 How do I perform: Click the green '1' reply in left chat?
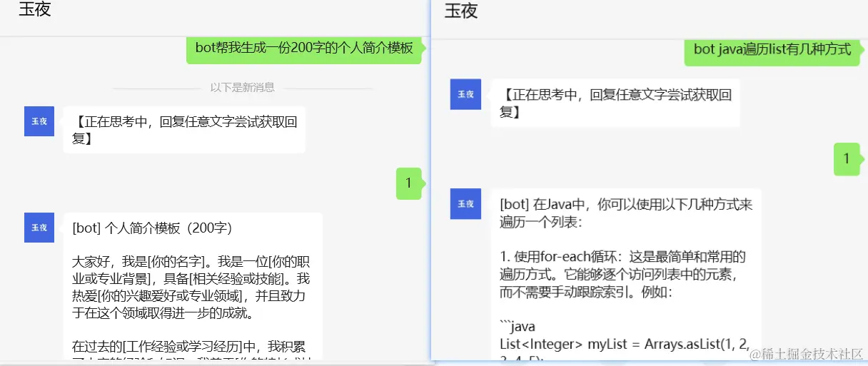(x=408, y=183)
